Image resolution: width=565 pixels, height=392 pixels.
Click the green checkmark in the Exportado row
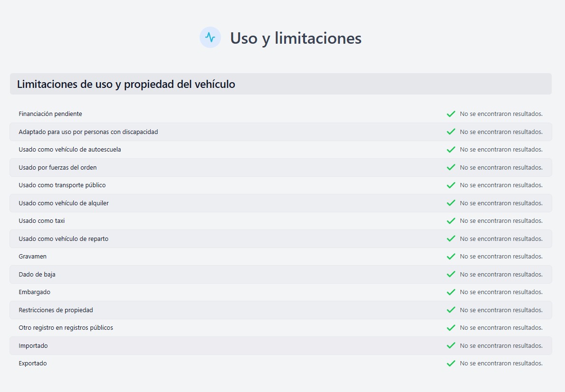[451, 363]
